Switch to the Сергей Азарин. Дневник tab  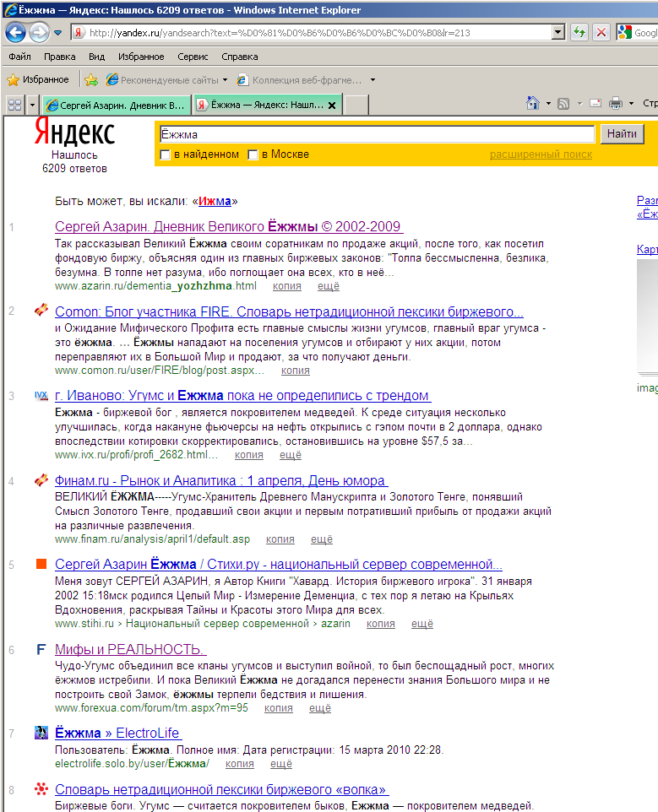click(x=116, y=106)
